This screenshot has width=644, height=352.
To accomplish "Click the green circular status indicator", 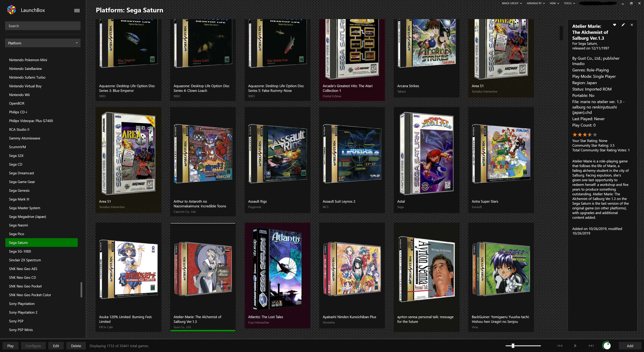I will (607, 345).
